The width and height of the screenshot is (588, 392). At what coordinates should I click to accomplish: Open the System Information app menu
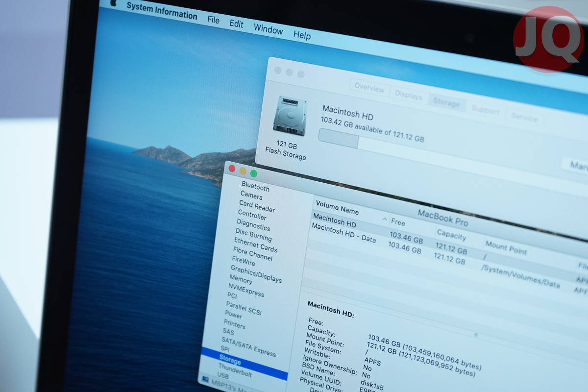coord(162,11)
